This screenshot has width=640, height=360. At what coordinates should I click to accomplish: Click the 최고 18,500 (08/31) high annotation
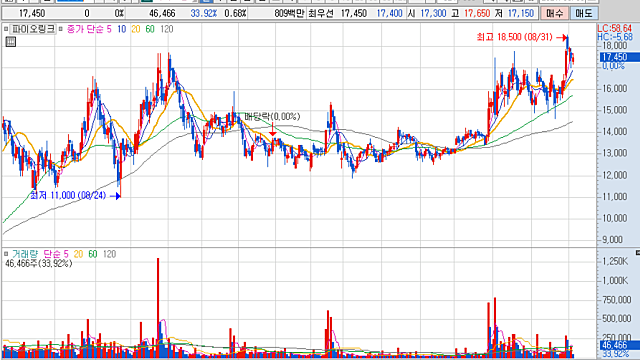point(514,37)
